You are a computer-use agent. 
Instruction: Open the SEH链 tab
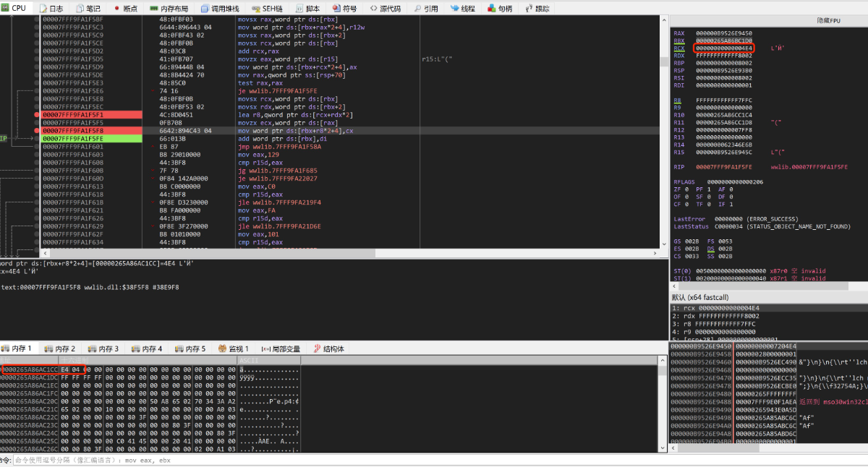[x=266, y=8]
